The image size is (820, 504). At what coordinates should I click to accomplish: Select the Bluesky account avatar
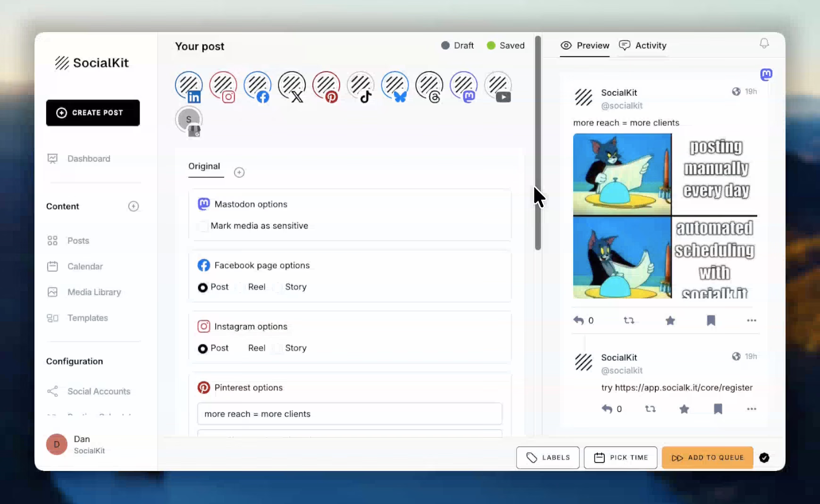pos(395,86)
